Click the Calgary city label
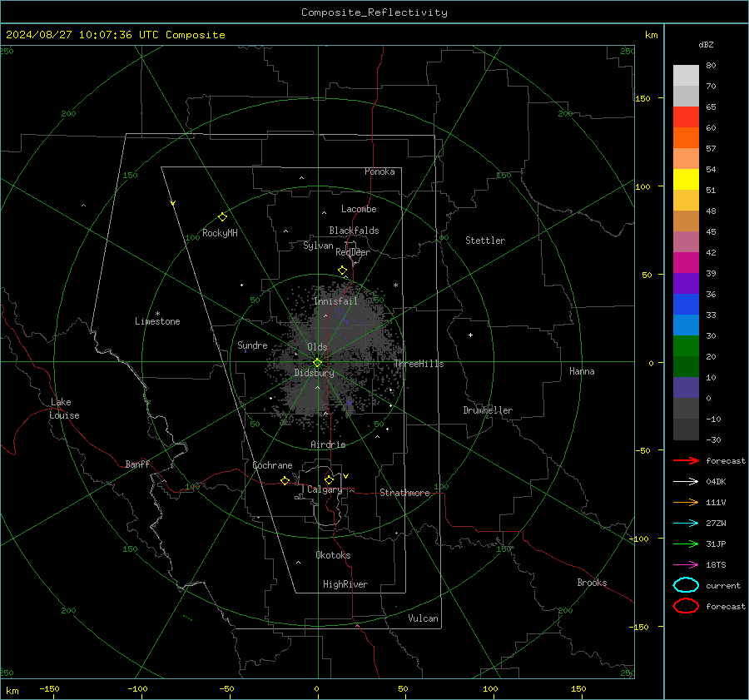Screen dimensions: 749x700 325,489
